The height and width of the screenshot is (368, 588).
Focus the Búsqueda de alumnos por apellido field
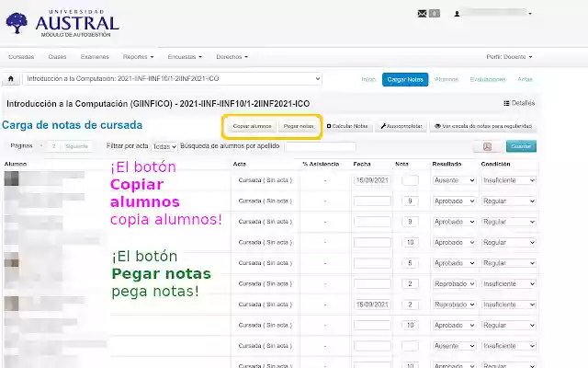point(321,146)
